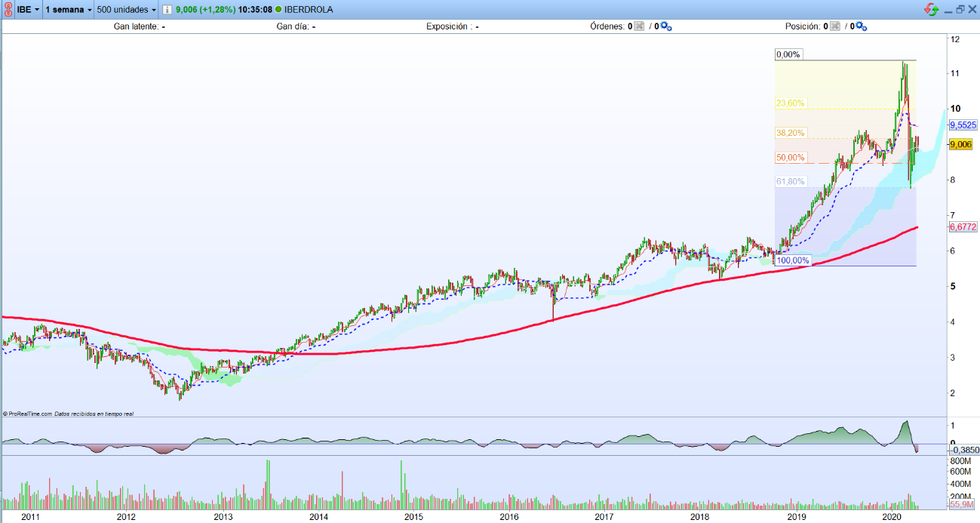Image resolution: width=980 pixels, height=523 pixels.
Task: Click the info icon beside the price
Action: (x=167, y=10)
